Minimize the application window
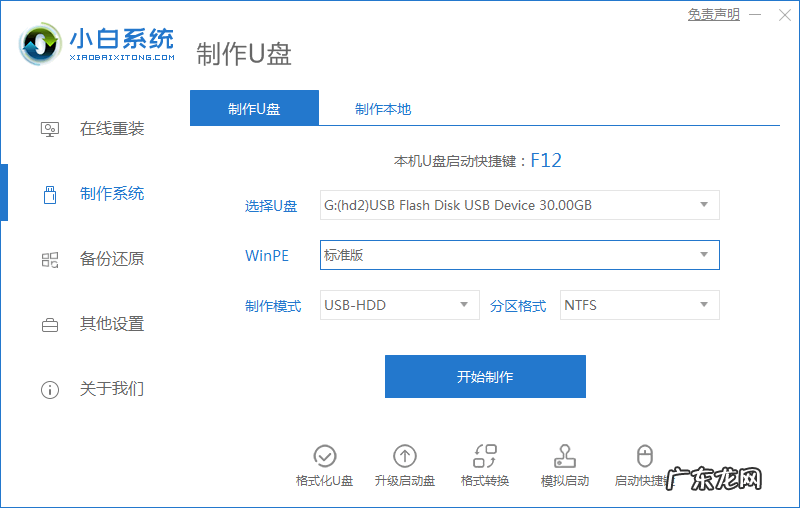Image resolution: width=800 pixels, height=508 pixels. point(754,15)
